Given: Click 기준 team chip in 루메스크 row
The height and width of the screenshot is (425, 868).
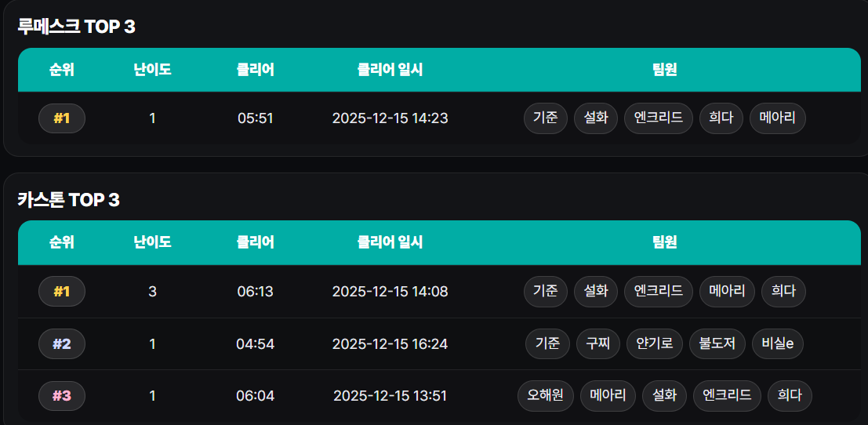Looking at the screenshot, I should click(545, 118).
